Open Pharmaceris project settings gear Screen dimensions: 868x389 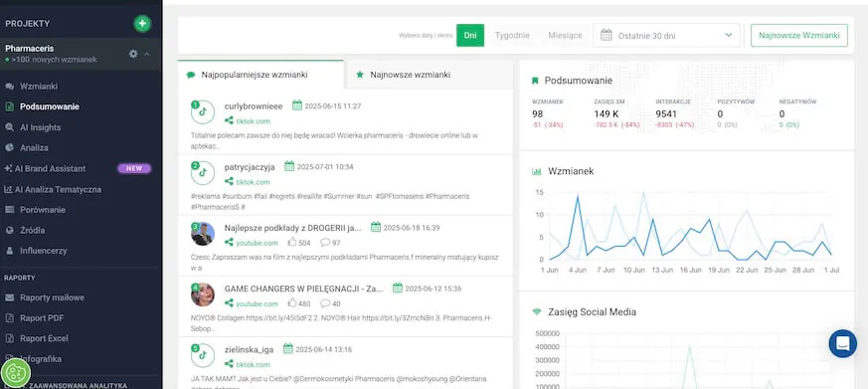[x=133, y=54]
